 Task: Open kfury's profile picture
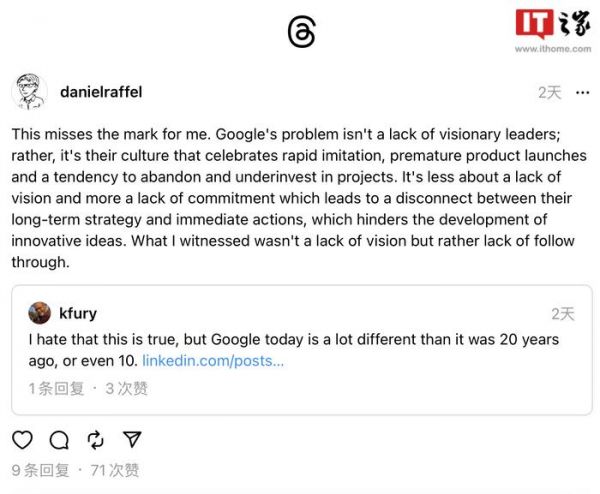click(x=39, y=313)
